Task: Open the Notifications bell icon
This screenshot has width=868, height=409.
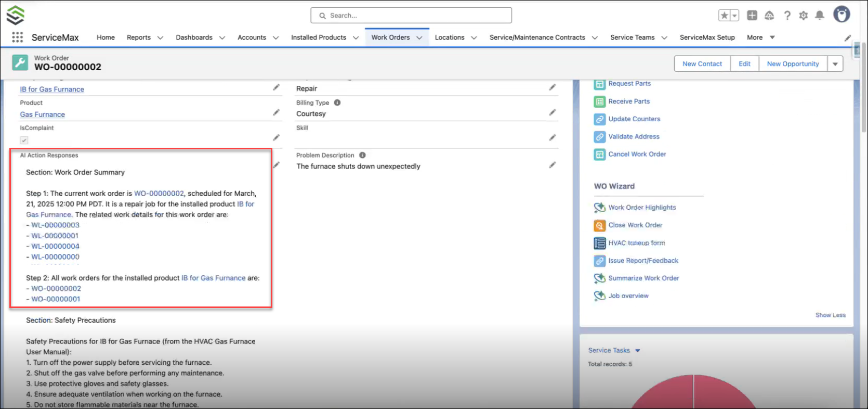Action: point(820,16)
